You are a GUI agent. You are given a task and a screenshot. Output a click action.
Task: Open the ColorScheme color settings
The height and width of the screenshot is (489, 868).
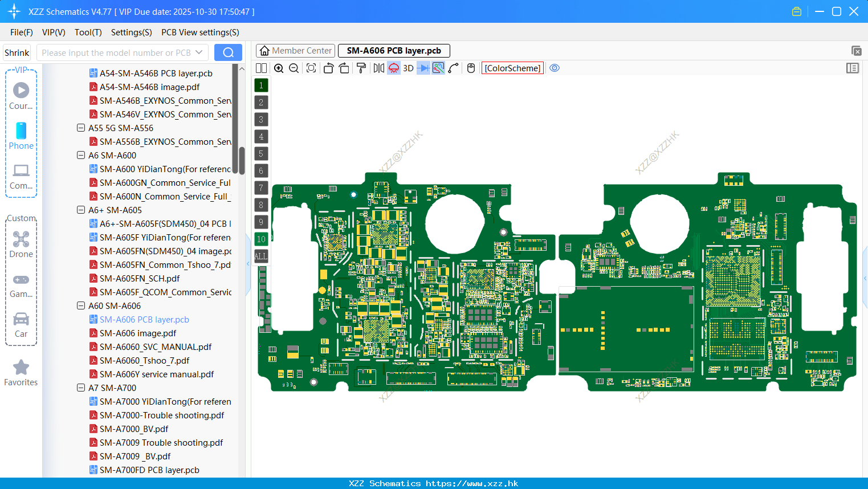(x=512, y=68)
